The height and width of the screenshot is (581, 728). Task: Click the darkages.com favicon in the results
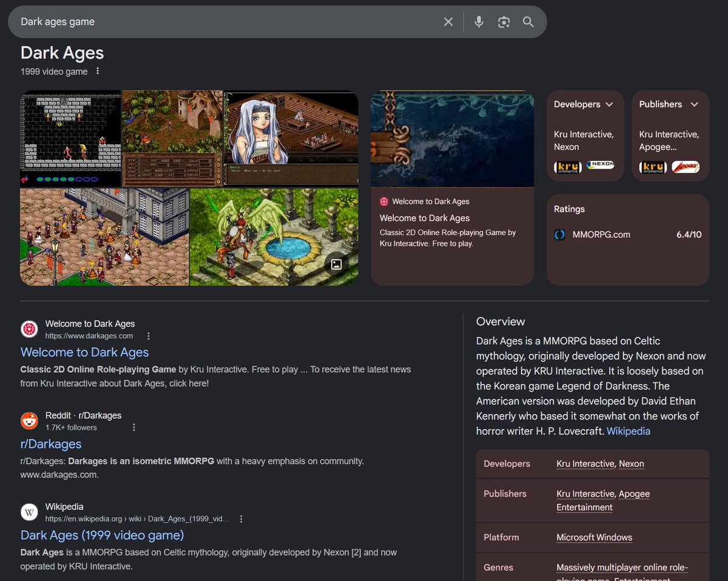click(29, 330)
